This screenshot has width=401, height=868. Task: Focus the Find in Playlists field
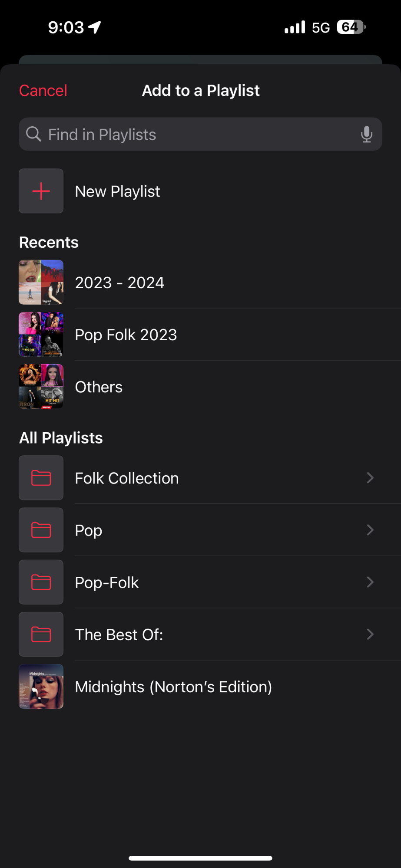pos(200,134)
